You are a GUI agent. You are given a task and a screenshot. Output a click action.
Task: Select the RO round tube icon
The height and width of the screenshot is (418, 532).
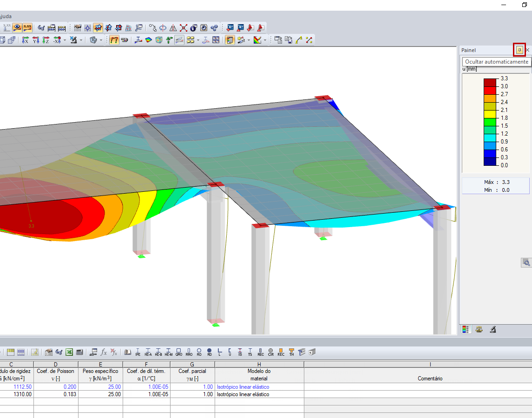199,352
